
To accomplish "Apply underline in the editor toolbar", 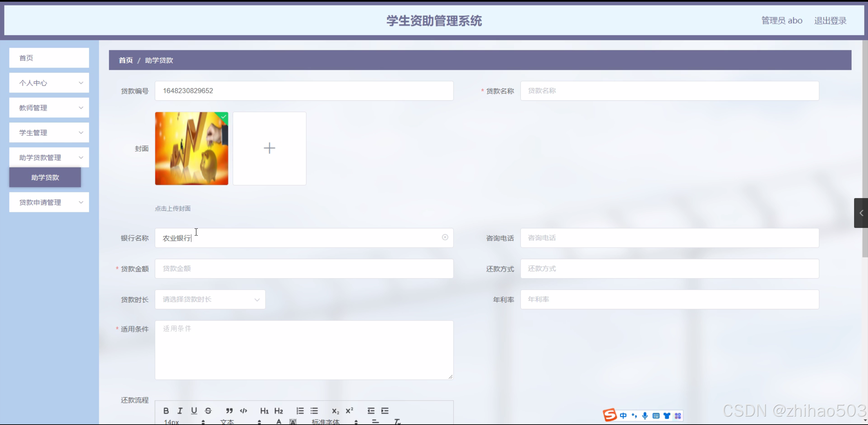I will [x=194, y=411].
